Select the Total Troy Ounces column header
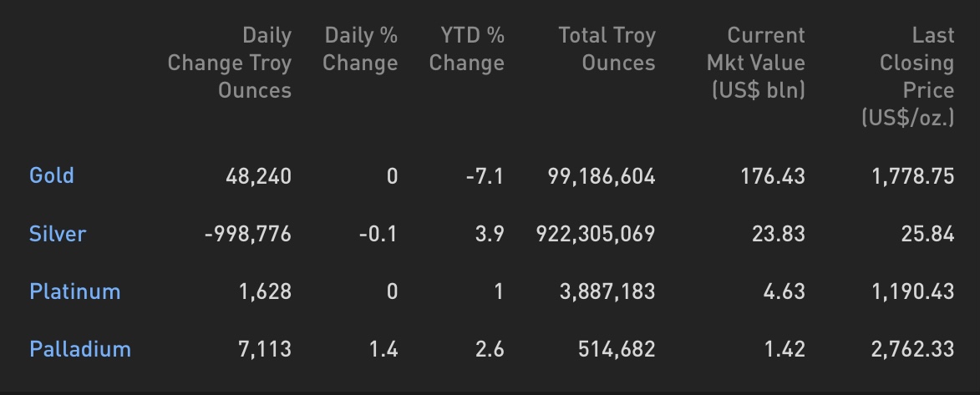 point(607,48)
